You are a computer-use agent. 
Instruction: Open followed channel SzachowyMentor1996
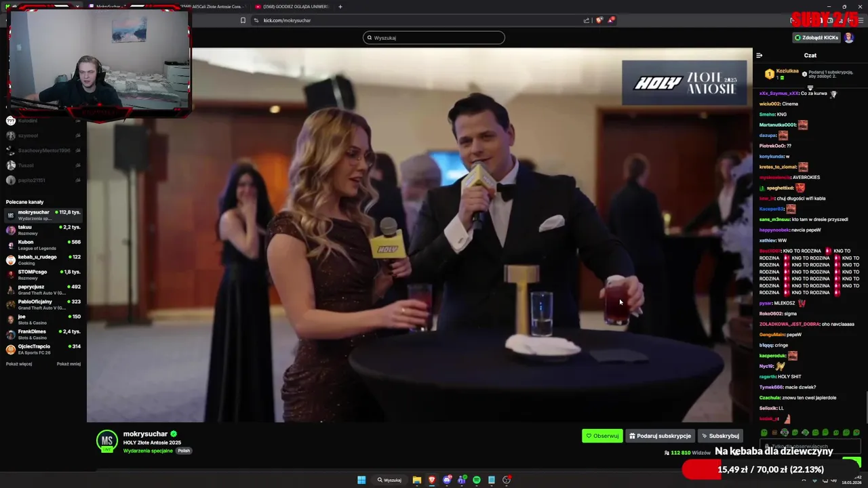point(43,150)
